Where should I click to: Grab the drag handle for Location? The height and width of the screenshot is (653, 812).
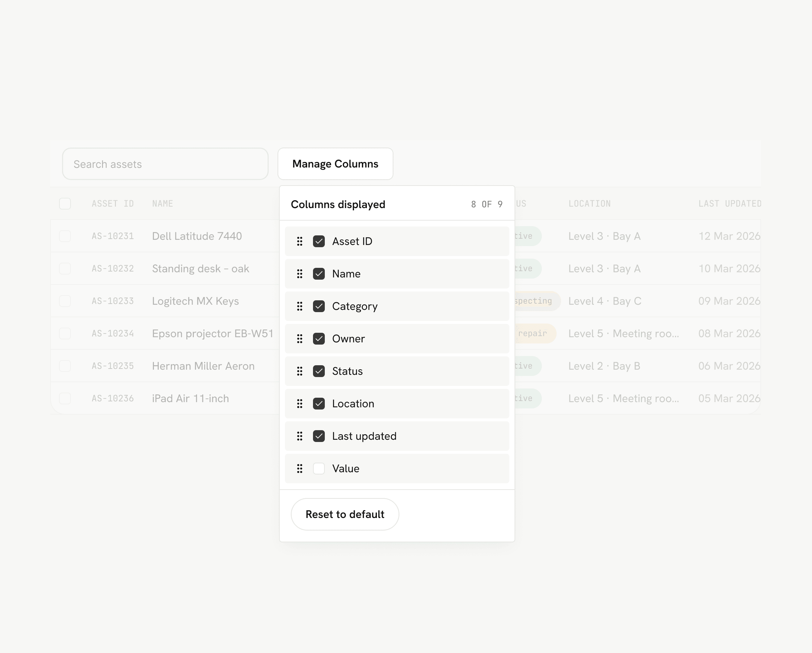[299, 404]
